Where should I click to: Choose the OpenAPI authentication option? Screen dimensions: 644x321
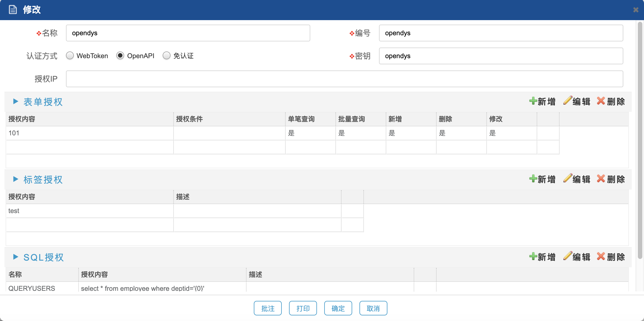pos(120,56)
